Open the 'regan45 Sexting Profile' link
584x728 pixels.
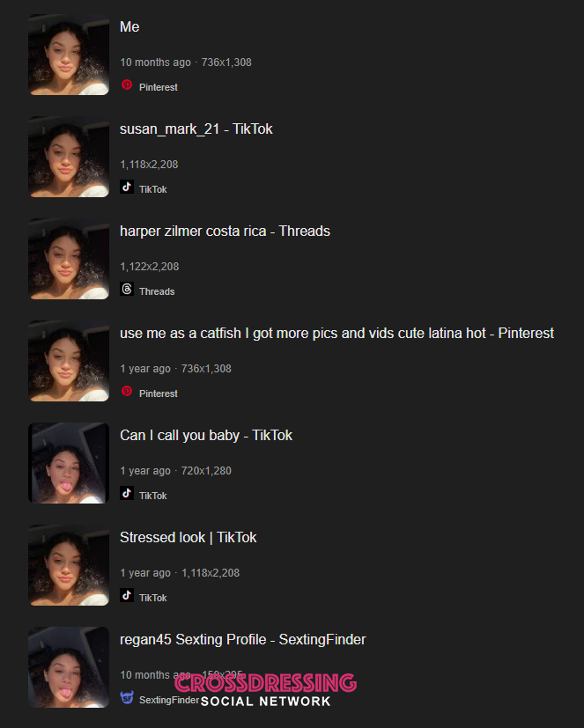[x=243, y=640]
